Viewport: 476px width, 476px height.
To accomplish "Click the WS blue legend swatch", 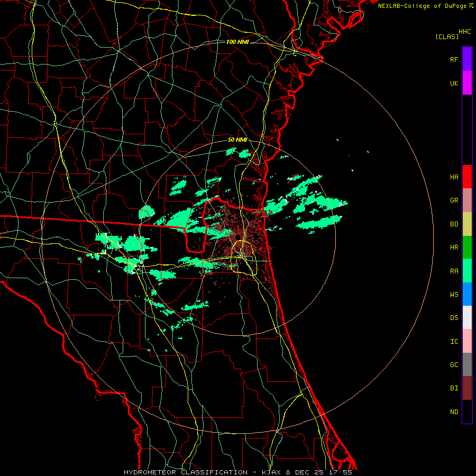I will [x=467, y=294].
